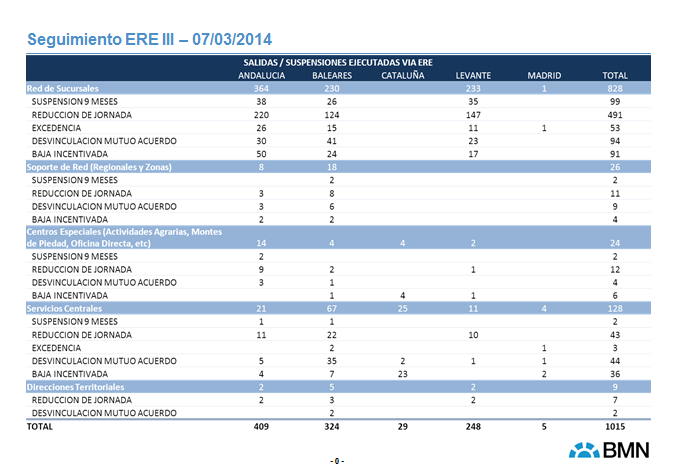Screen dimensions: 677x468
Task: Select the BALEARES column header
Action: [331, 76]
